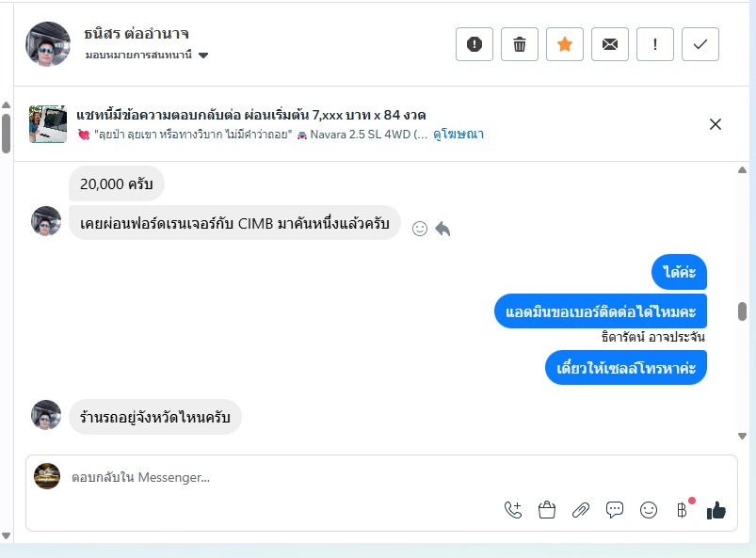Open the ดูโฆษณา ad link

(458, 135)
